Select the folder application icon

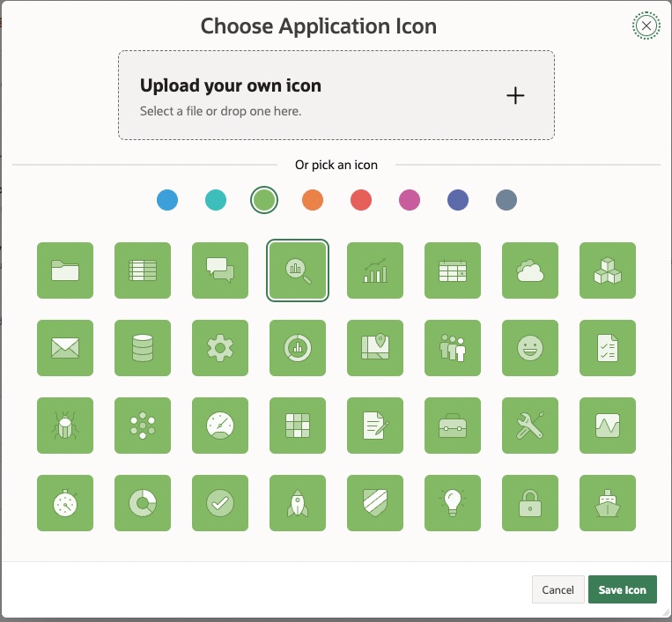pyautogui.click(x=65, y=270)
